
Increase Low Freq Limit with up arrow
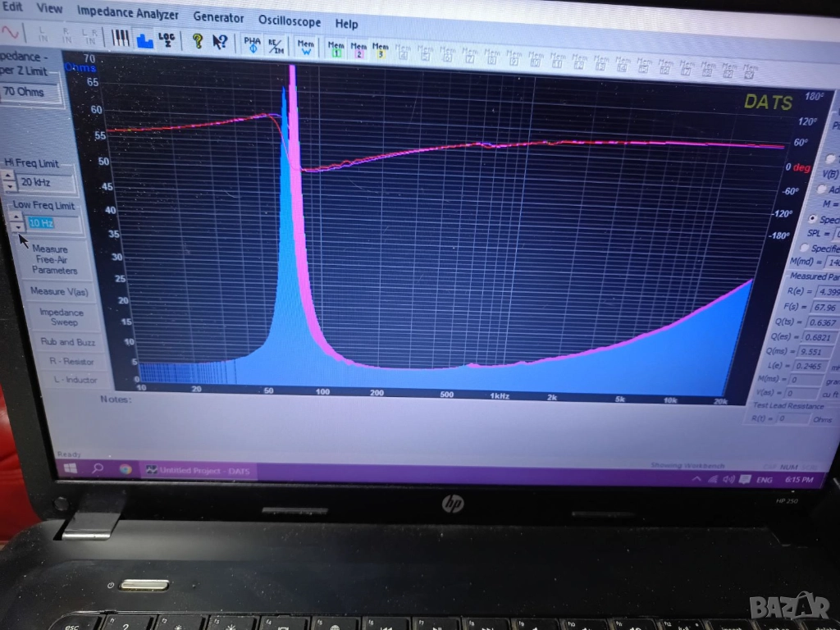[16, 217]
